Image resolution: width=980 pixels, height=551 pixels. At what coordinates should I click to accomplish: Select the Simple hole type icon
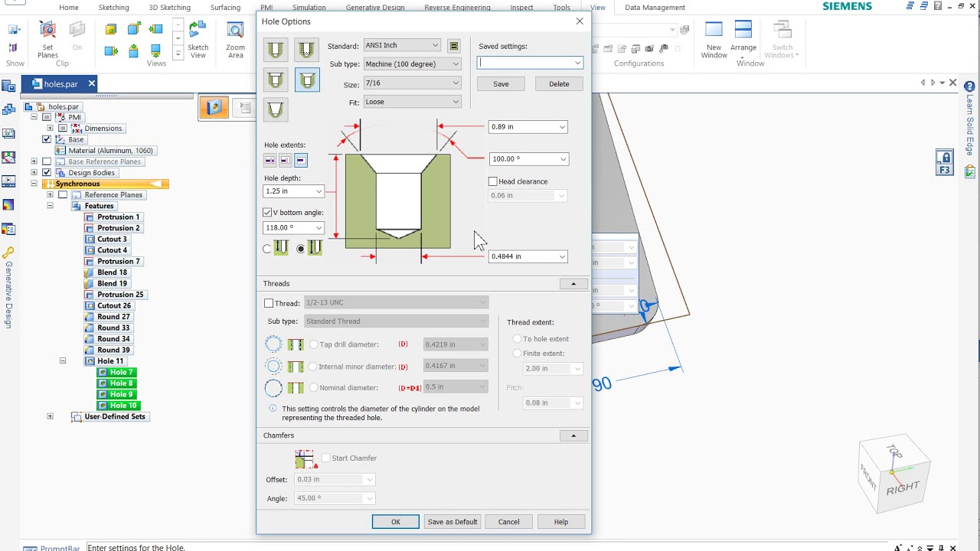[x=276, y=50]
